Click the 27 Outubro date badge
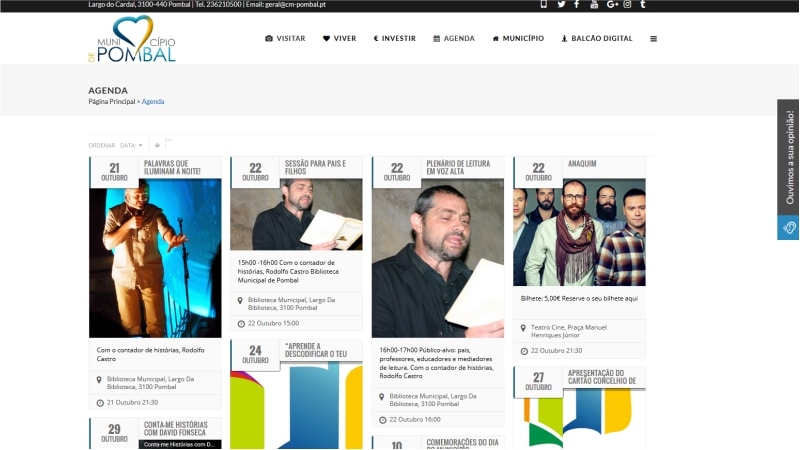 click(x=538, y=381)
